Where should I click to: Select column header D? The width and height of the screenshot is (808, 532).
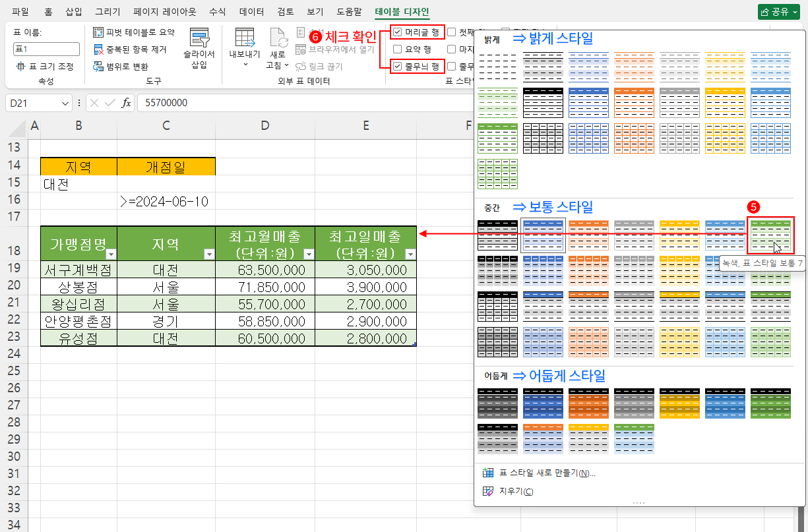coord(265,125)
